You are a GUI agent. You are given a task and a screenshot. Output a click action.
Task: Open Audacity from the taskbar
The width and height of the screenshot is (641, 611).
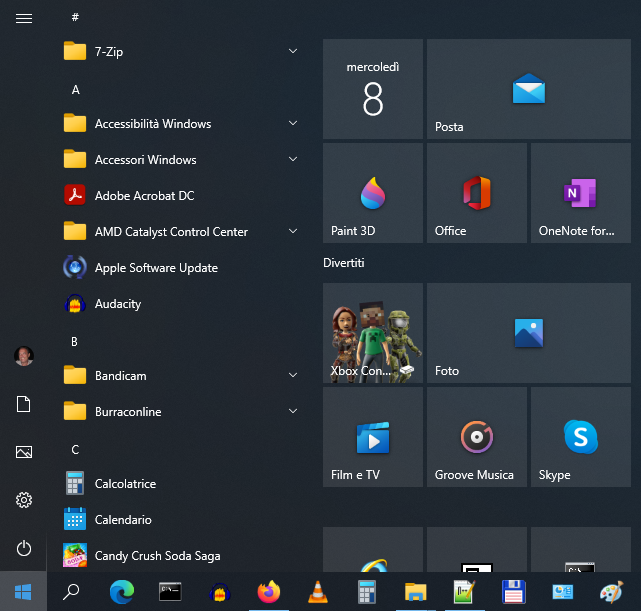[220, 592]
